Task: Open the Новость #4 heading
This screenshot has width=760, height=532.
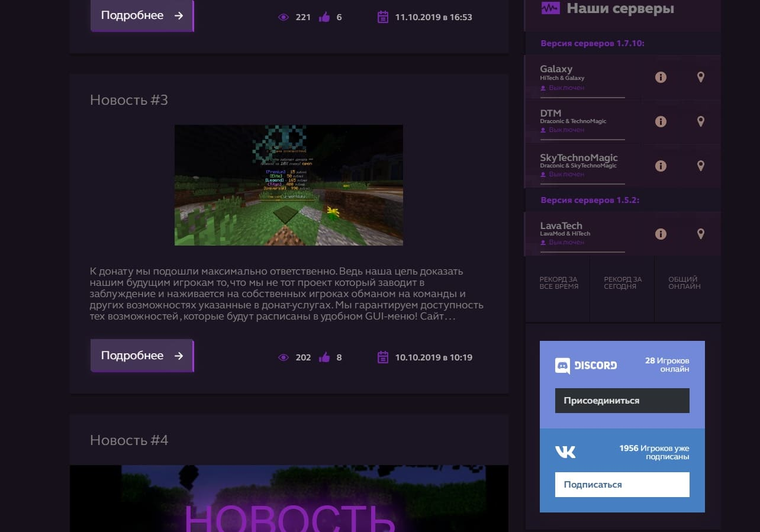Action: point(129,440)
